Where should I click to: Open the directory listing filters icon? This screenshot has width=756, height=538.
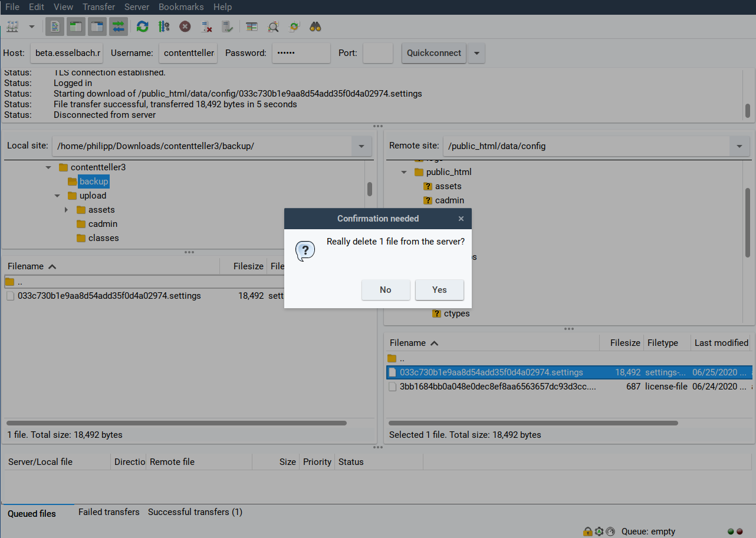point(252,27)
